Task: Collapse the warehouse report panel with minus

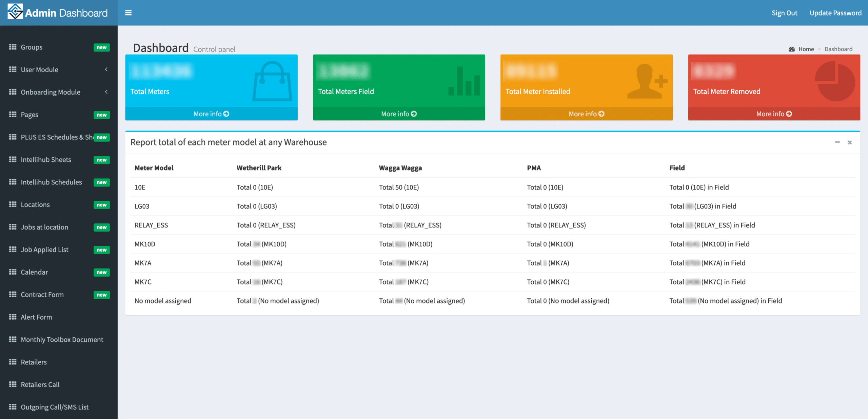Action: click(837, 142)
